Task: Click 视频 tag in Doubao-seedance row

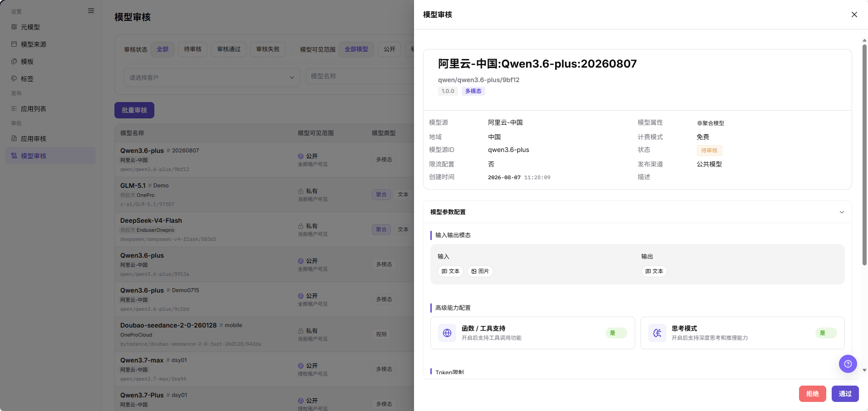Action: [381, 334]
